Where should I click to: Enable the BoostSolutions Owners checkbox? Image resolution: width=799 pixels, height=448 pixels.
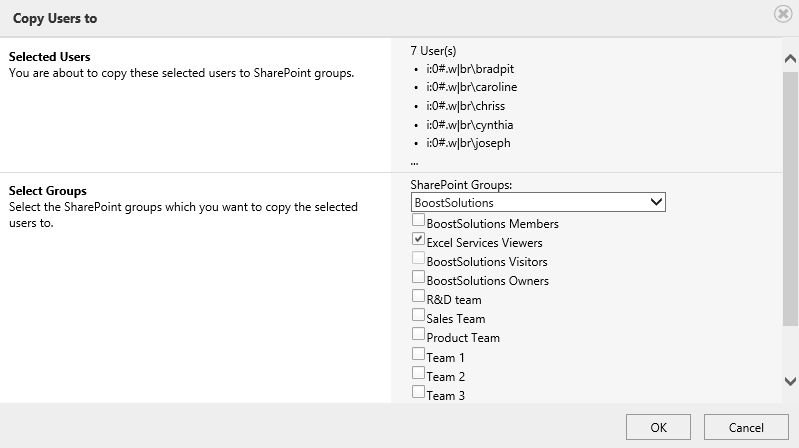pos(418,279)
